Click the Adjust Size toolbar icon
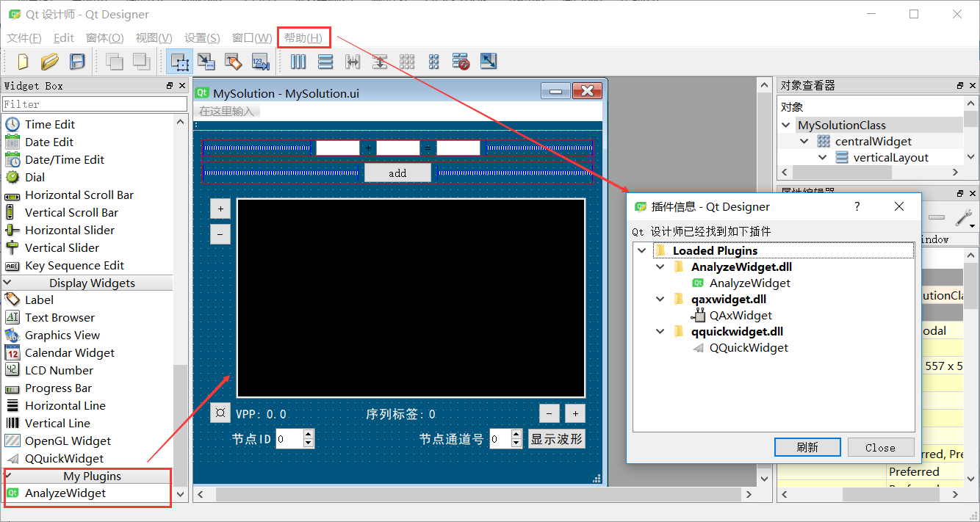 [489, 62]
